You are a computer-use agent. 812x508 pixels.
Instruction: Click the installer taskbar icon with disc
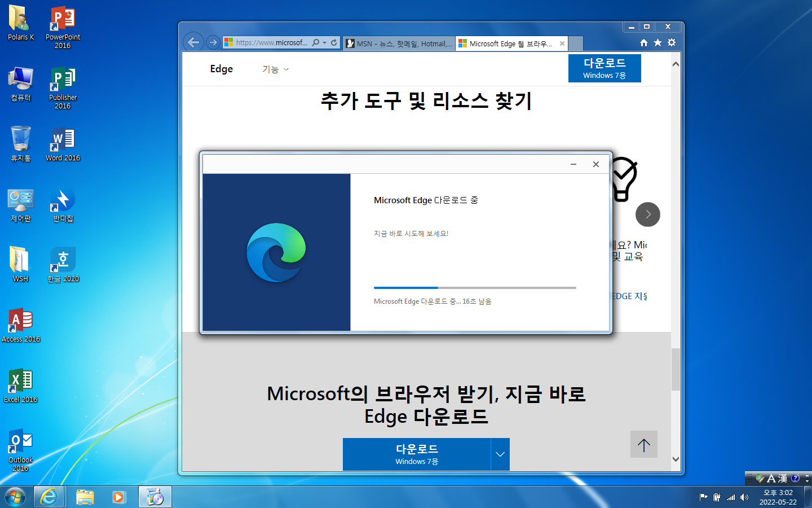[x=155, y=497]
